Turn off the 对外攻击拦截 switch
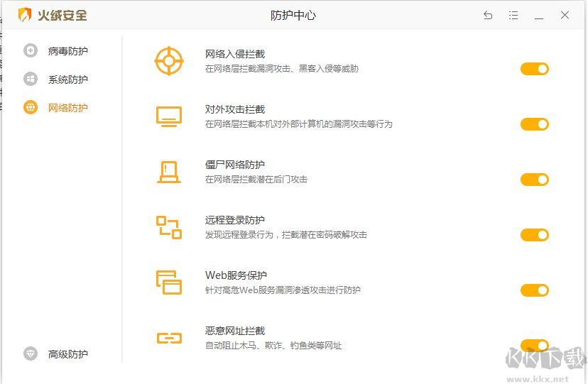The width and height of the screenshot is (588, 384). [x=534, y=124]
